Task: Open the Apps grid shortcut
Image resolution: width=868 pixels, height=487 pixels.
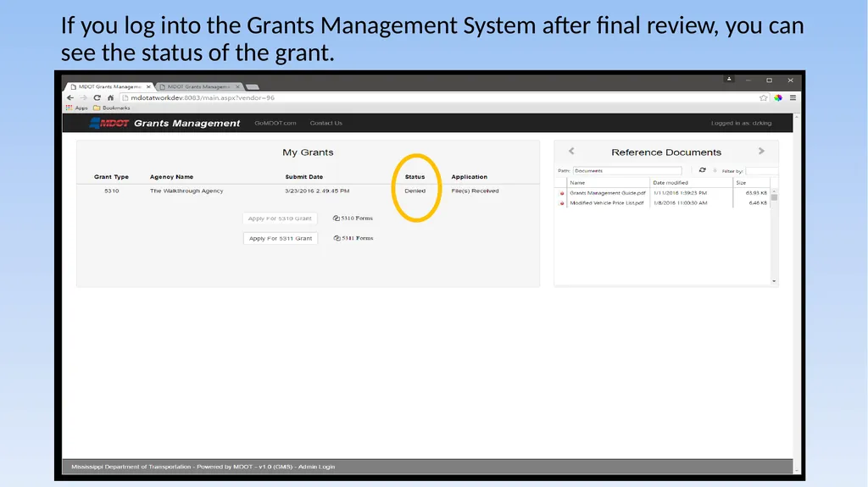Action: pos(77,108)
